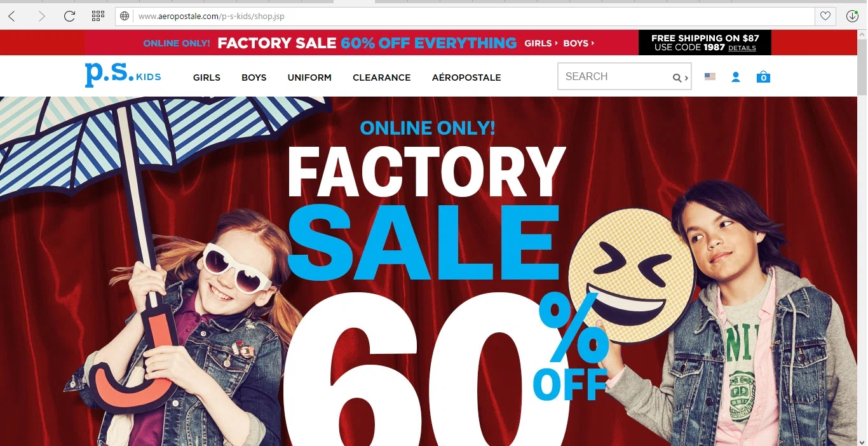Screen dimensions: 868x446
Task: Click the p.s. kids logo
Action: point(123,74)
